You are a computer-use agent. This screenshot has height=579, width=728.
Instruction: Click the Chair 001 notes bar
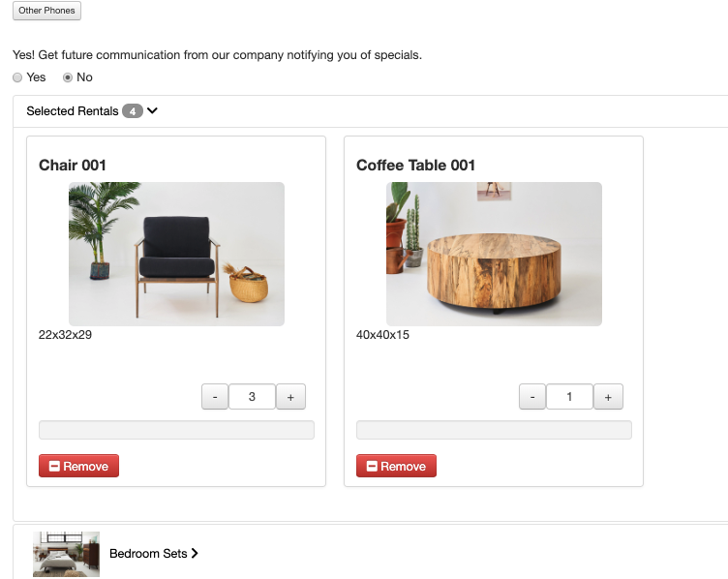176,430
